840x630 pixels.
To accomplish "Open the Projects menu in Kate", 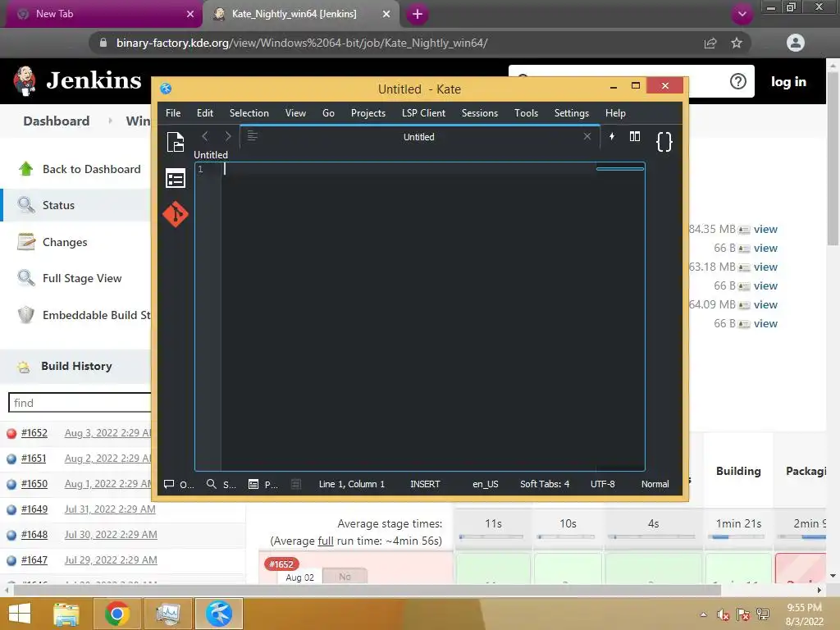I will point(368,113).
